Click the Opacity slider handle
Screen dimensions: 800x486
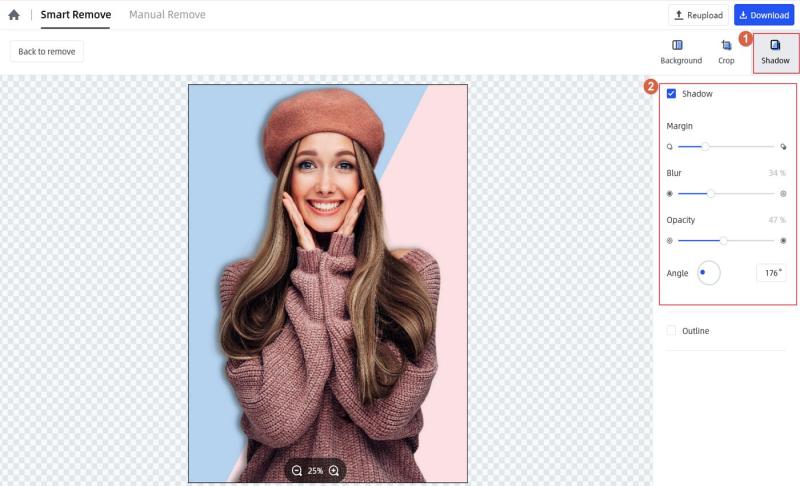coord(723,240)
